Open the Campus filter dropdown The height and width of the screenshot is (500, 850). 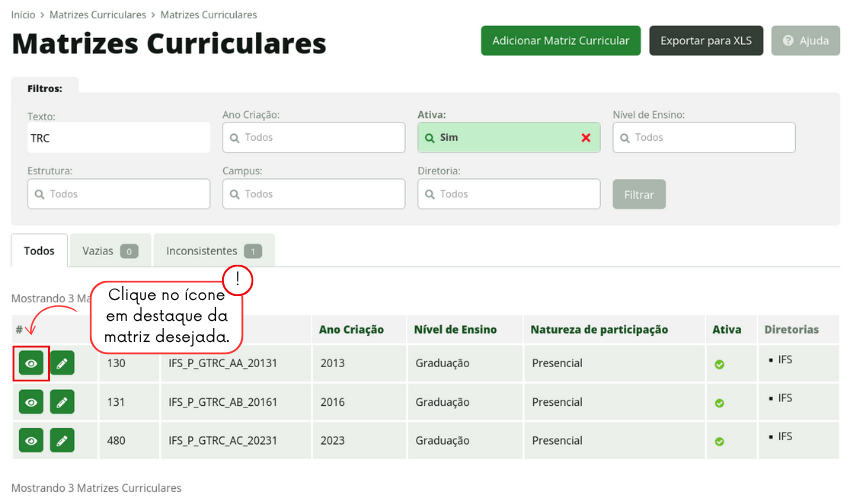313,194
